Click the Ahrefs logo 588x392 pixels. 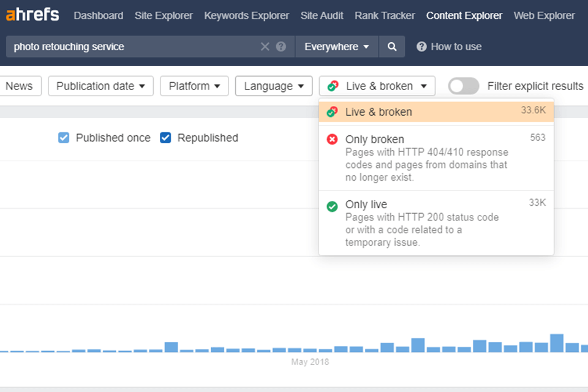(32, 15)
